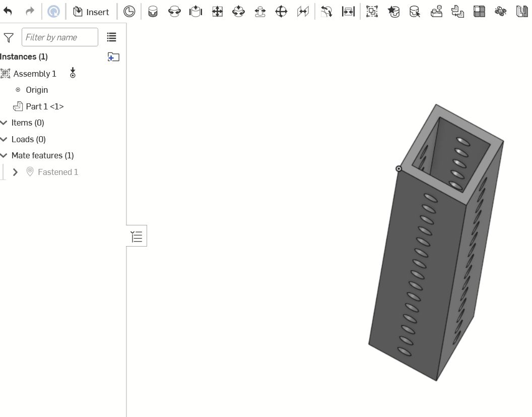Collapse the Mate features (1) chevron
Image resolution: width=532 pixels, height=417 pixels.
pos(4,155)
